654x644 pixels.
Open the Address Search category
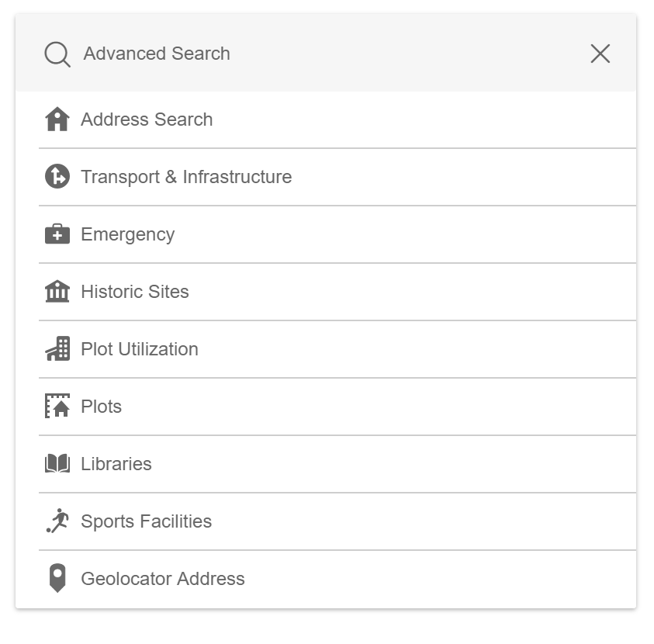(147, 119)
